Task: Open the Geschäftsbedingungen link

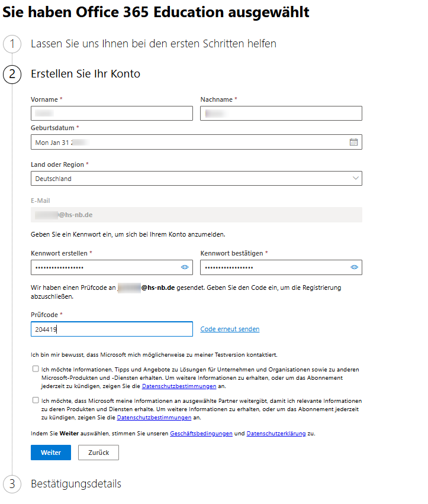Action: click(201, 434)
